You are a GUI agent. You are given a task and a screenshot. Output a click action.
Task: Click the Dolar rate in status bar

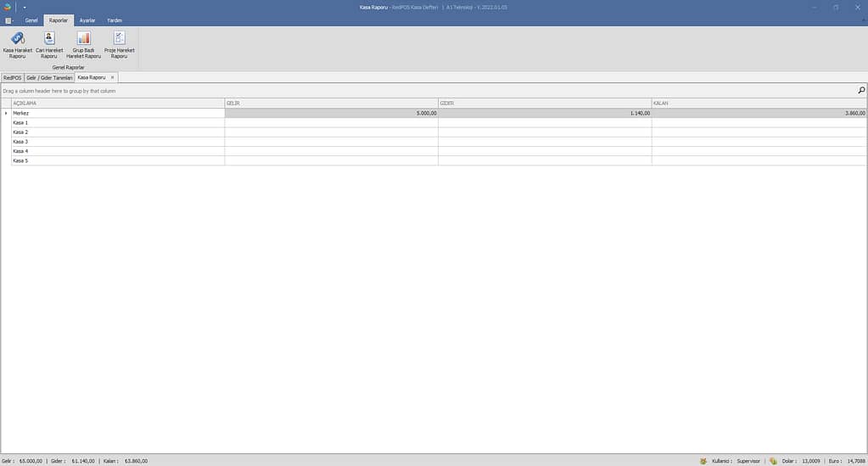pyautogui.click(x=801, y=461)
